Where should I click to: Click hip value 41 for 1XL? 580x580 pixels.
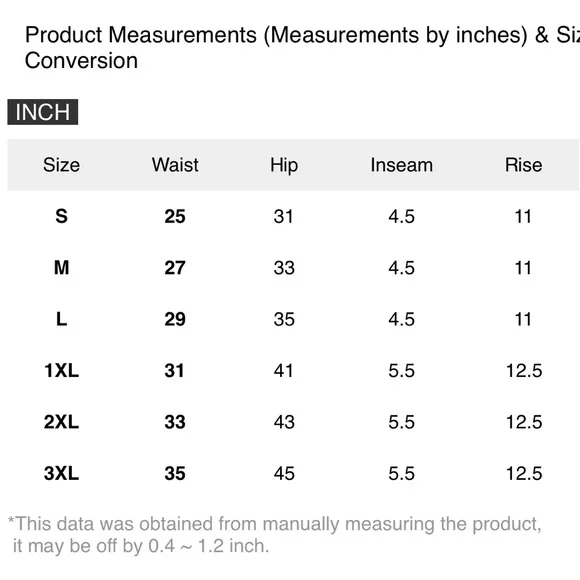[284, 371]
